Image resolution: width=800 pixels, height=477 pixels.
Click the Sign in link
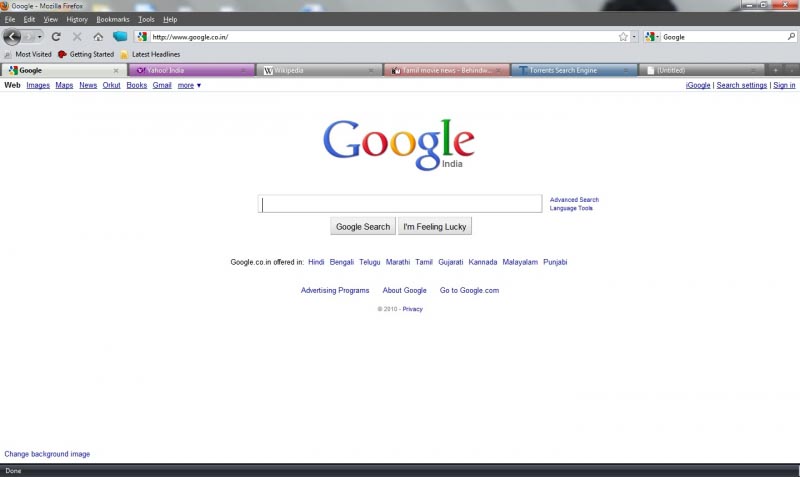point(784,85)
